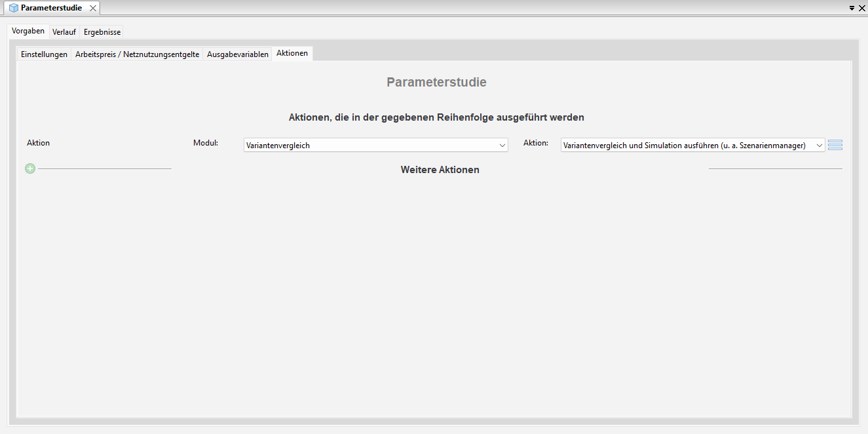Viewport: 868px width, 434px height.
Task: Show the Ausgabevariablen sub-tab
Action: [x=238, y=54]
